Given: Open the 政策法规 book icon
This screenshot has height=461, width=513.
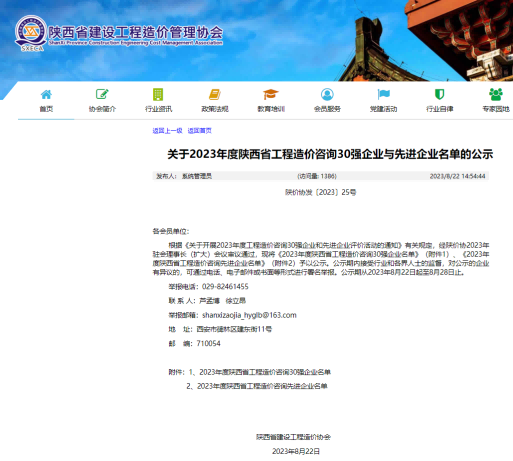Looking at the screenshot, I should pyautogui.click(x=215, y=94).
